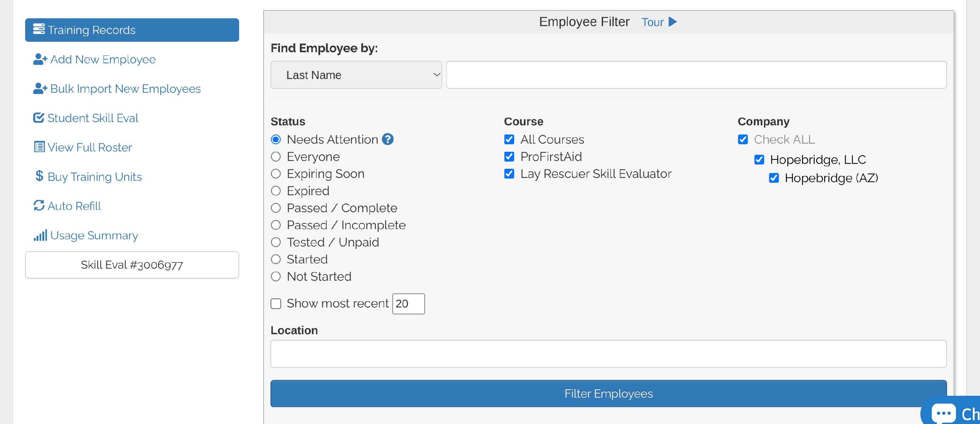Image resolution: width=980 pixels, height=424 pixels.
Task: Click into the Location text field
Action: pyautogui.click(x=608, y=353)
